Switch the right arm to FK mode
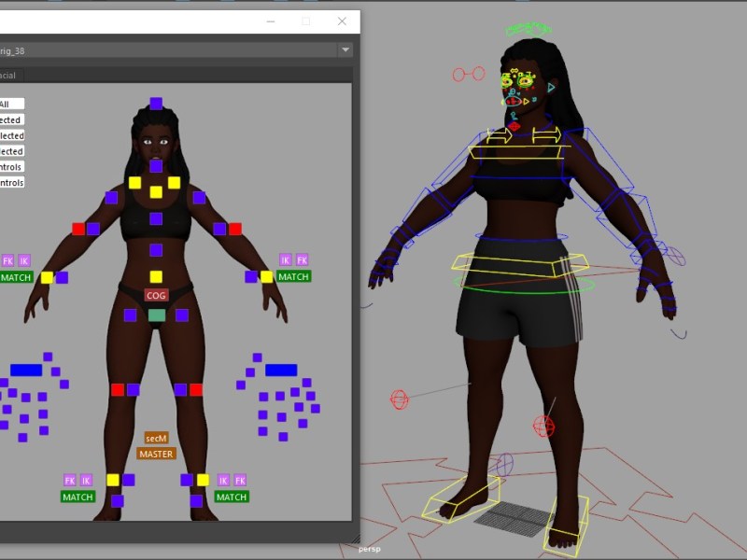The image size is (747, 560). click(301, 259)
